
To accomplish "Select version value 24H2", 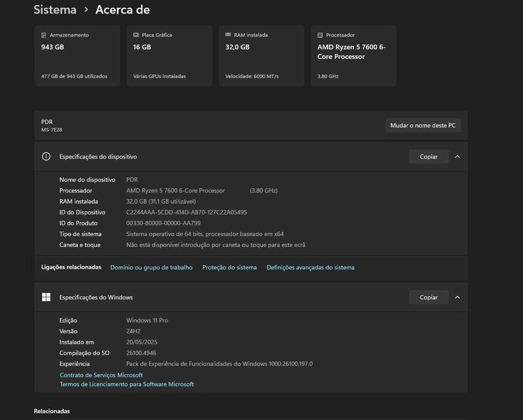I will (133, 331).
